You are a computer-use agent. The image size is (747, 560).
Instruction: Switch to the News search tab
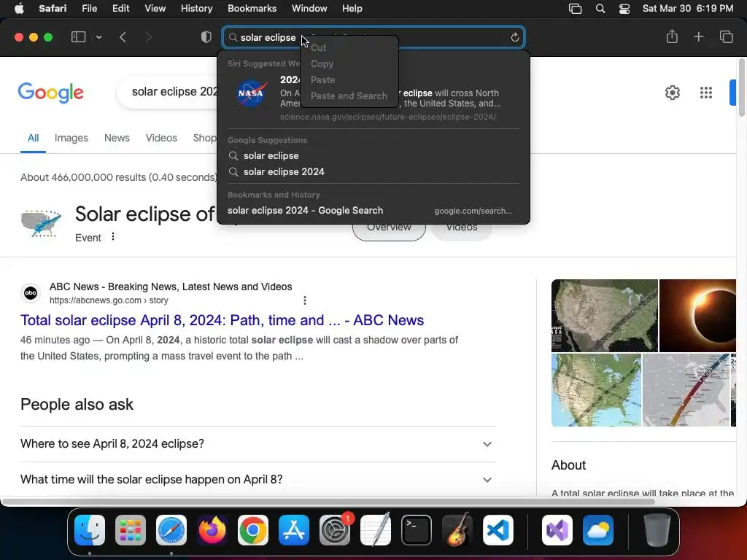(117, 138)
